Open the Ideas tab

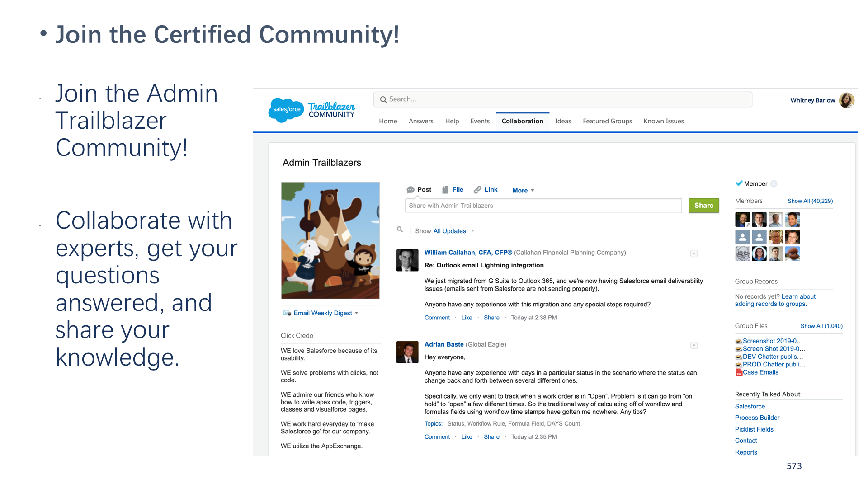pos(563,121)
